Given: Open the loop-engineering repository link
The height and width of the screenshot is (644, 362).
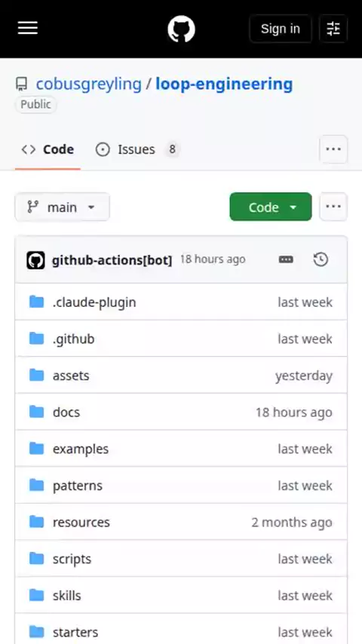Looking at the screenshot, I should click(x=224, y=84).
